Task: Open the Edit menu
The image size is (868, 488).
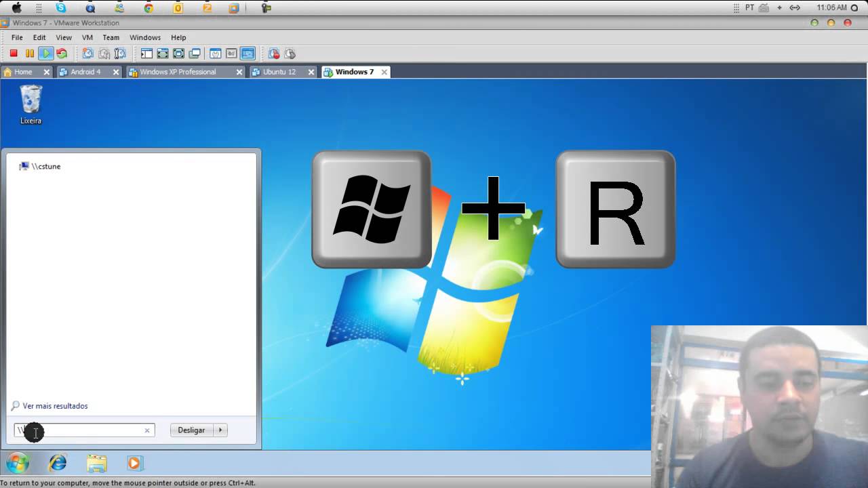Action: pos(39,37)
